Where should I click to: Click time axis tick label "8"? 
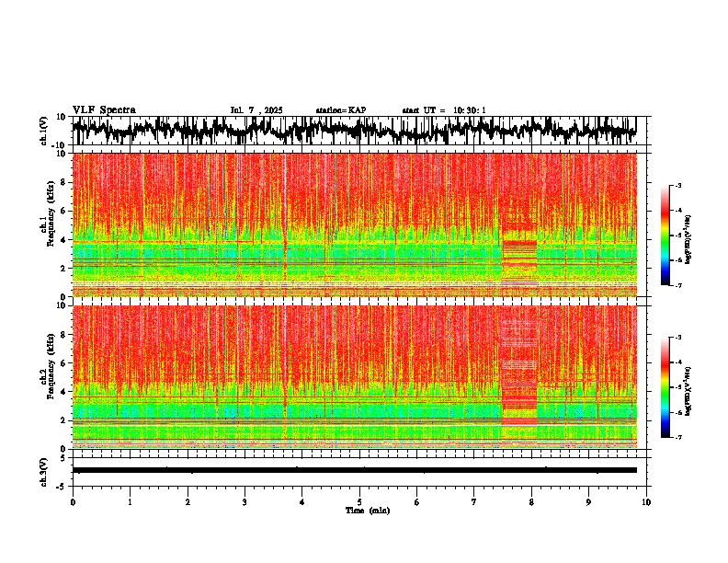click(x=531, y=502)
